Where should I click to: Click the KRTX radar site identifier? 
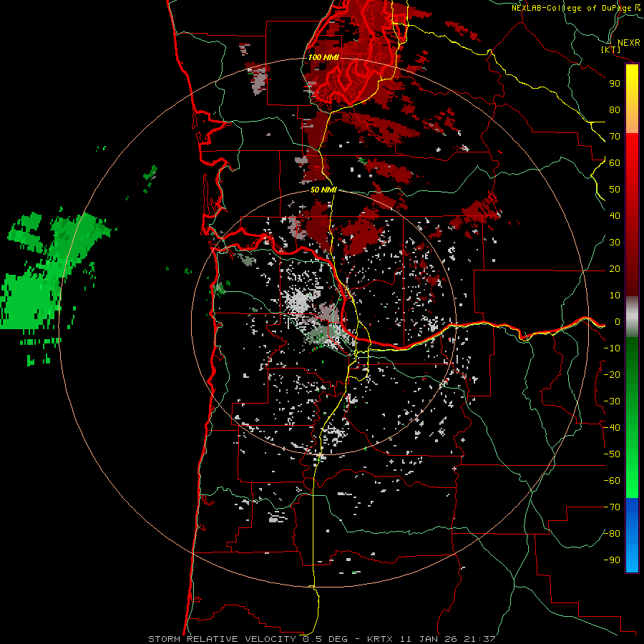tap(380, 639)
